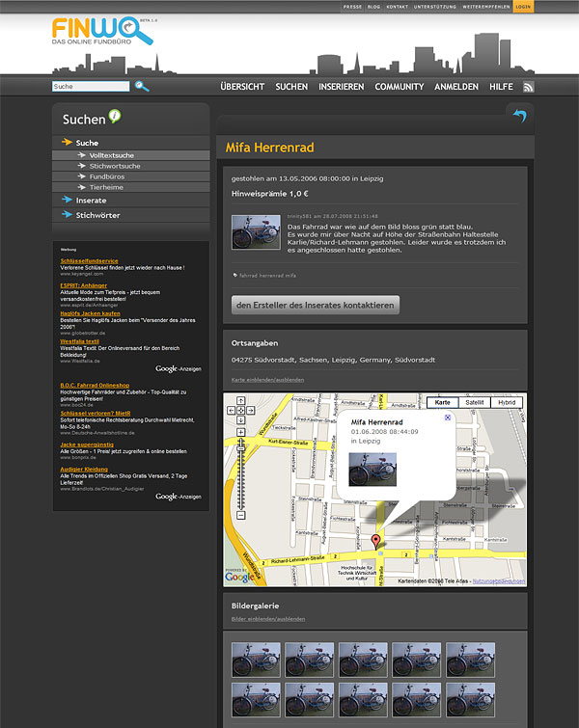This screenshot has height=728, width=579.
Task: Toggle Karte einblenden/ausblenden link
Action: point(267,380)
